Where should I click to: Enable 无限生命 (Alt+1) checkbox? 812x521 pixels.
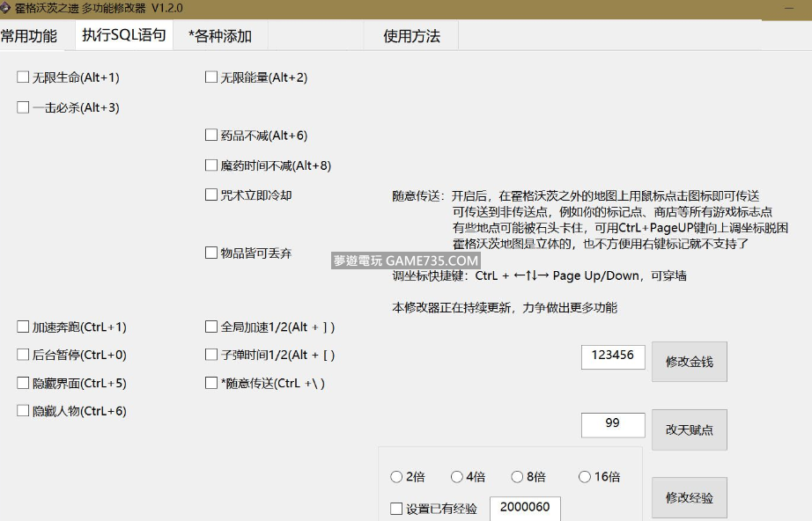tap(24, 77)
